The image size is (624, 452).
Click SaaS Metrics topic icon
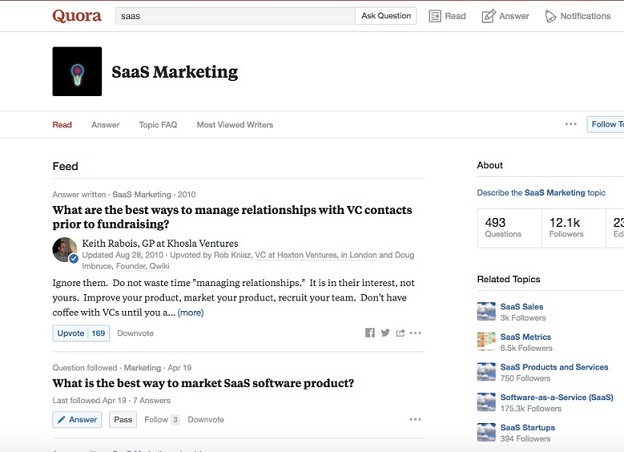pos(486,342)
